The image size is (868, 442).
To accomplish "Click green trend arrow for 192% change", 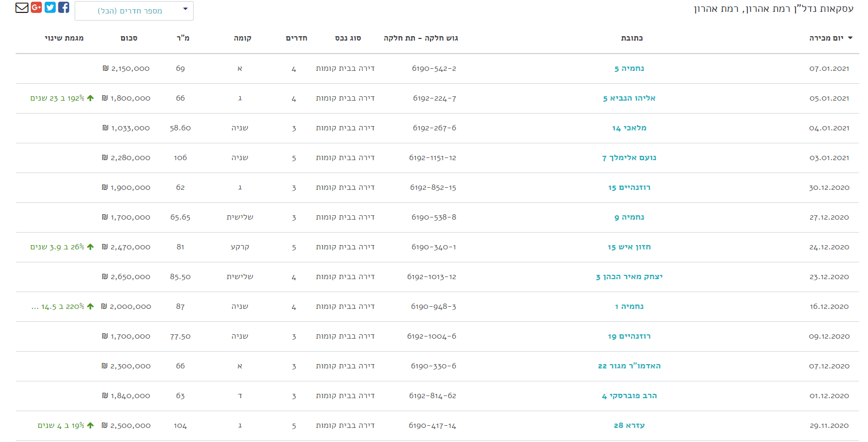I will (90, 98).
